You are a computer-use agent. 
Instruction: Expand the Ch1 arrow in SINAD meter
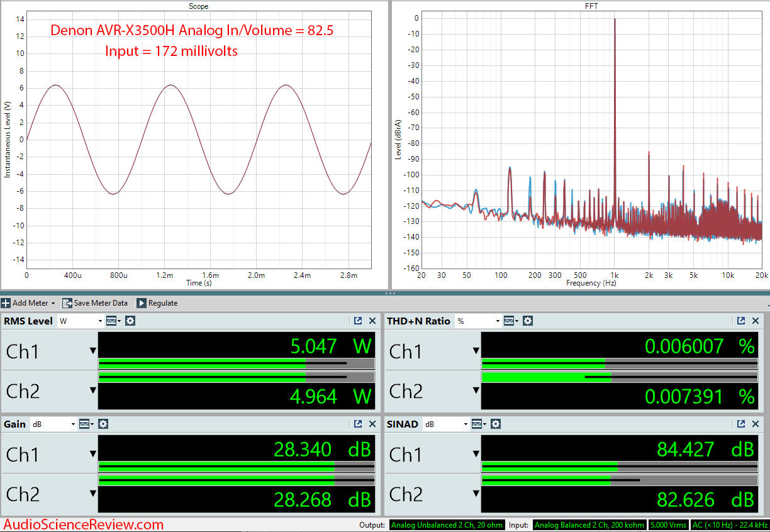point(476,454)
